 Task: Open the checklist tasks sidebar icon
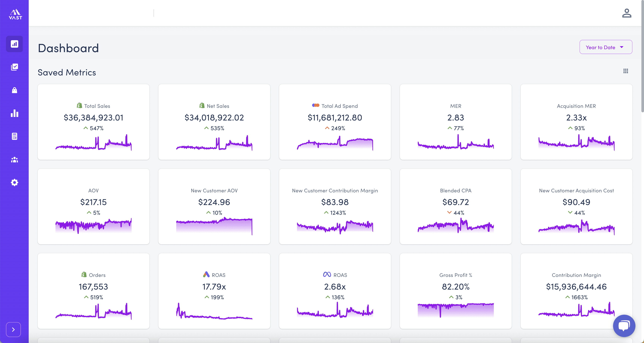tap(15, 67)
